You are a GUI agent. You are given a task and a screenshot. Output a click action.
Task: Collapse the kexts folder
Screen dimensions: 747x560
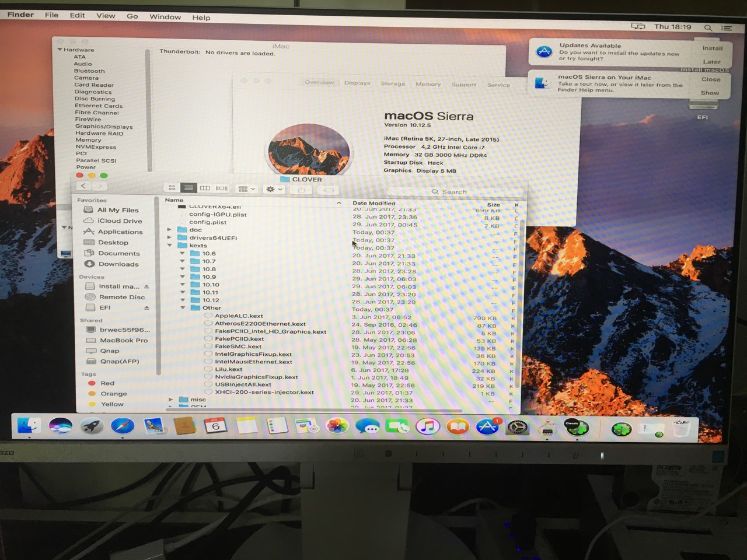click(169, 246)
